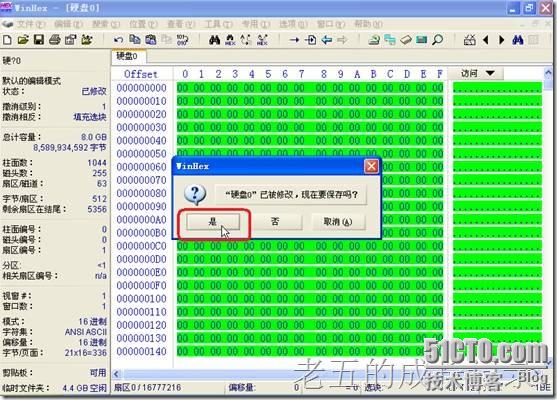
Task: Click the bytes per sector value 512
Action: click(99, 199)
